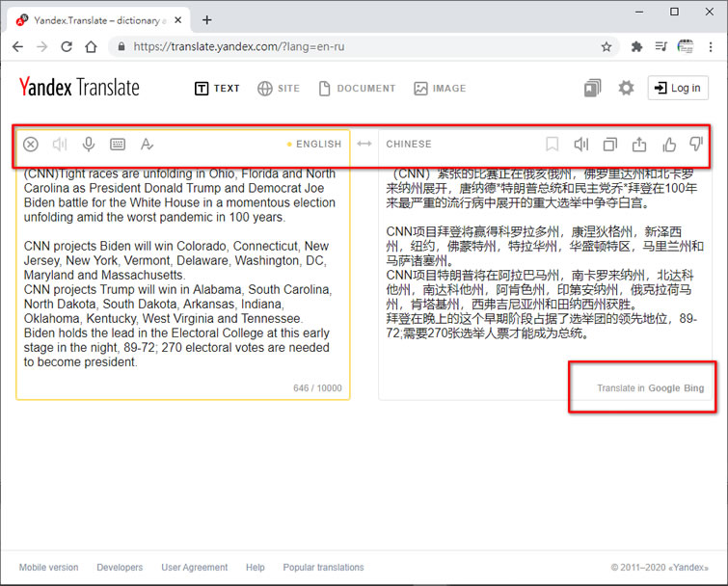The width and height of the screenshot is (728, 586).
Task: Click the browser back arrow
Action: point(17,46)
